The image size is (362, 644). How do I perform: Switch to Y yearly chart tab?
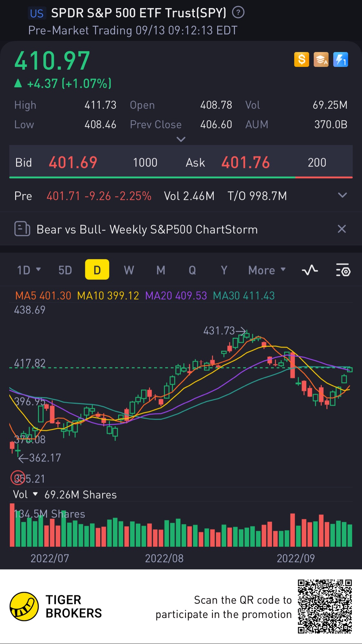pyautogui.click(x=224, y=270)
